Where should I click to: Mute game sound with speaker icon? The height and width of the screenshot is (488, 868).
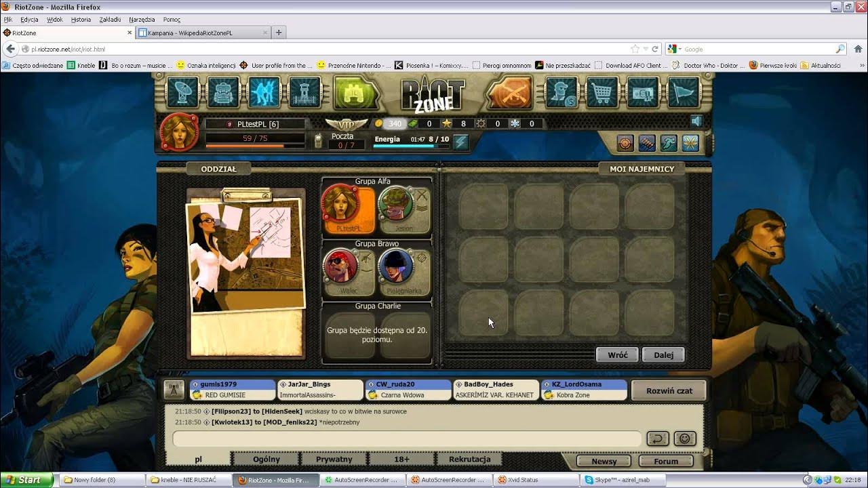[x=696, y=121]
